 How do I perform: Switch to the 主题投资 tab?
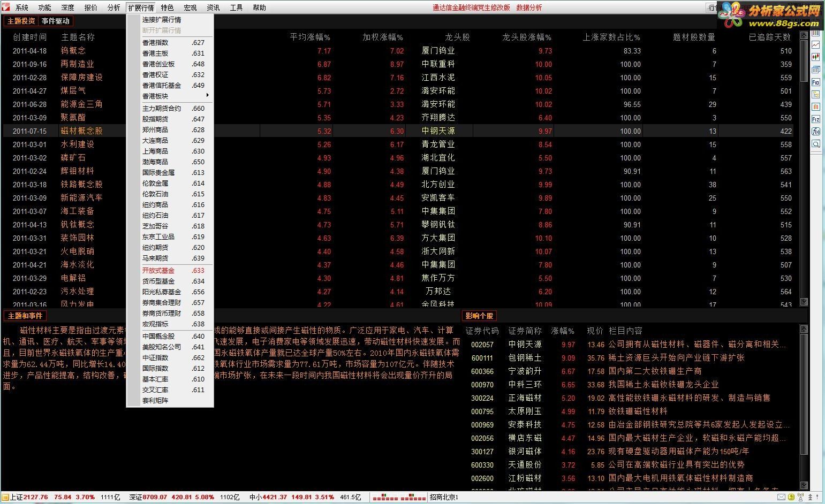point(21,21)
